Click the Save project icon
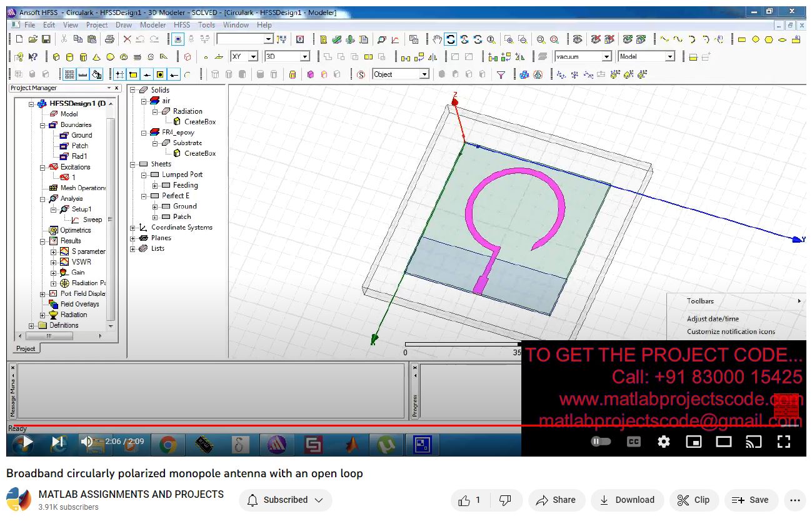 [x=46, y=39]
